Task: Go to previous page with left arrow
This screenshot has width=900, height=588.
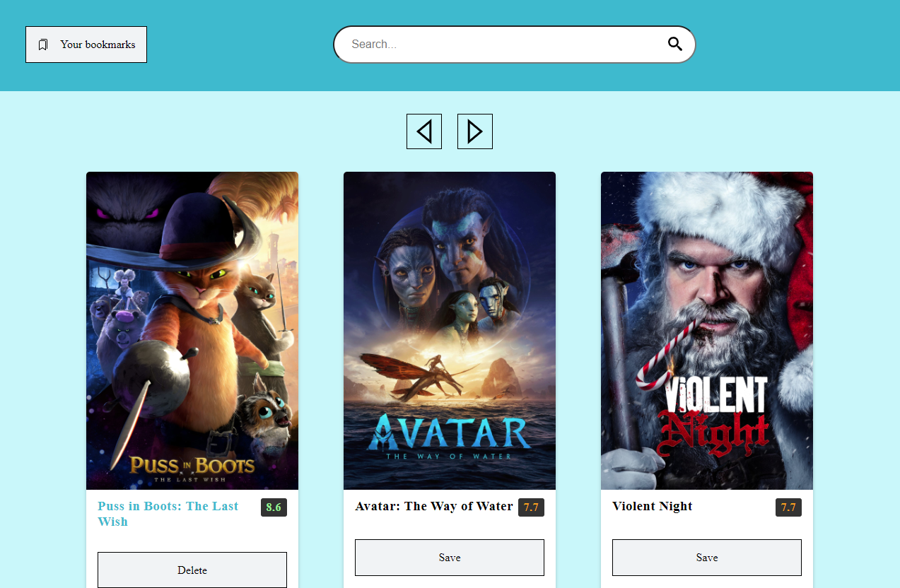Action: point(424,131)
